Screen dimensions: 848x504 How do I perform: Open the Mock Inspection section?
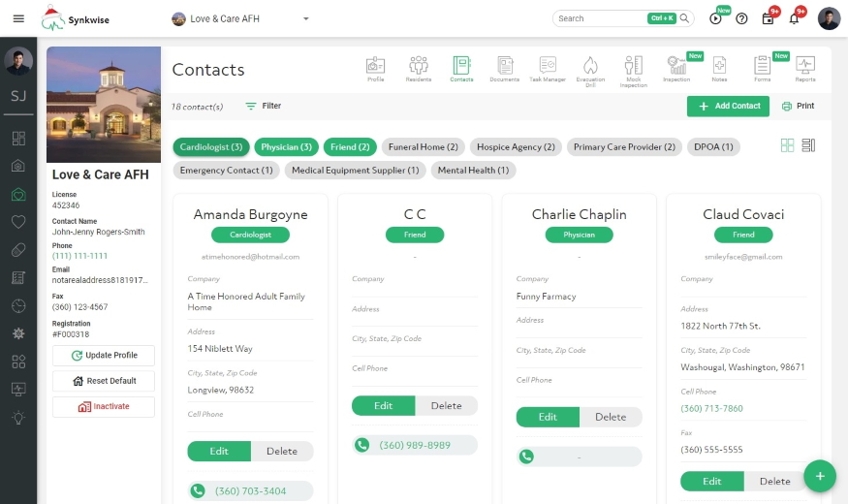pyautogui.click(x=633, y=70)
